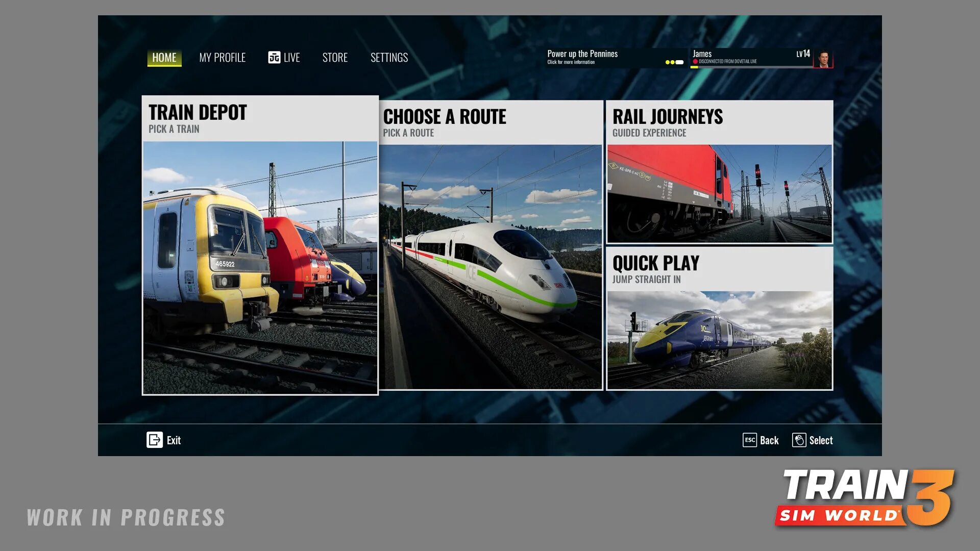This screenshot has width=980, height=551.
Task: Click the news banner page indicator dots
Action: coord(674,62)
